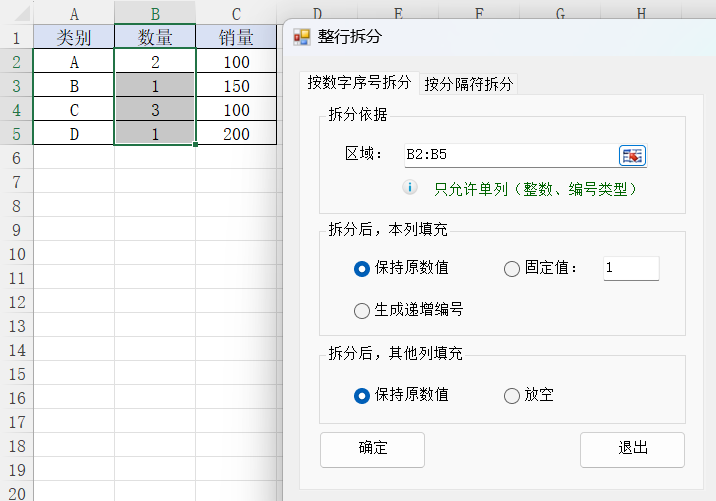Select row 15 header
This screenshot has height=501, width=716.
tap(16, 374)
